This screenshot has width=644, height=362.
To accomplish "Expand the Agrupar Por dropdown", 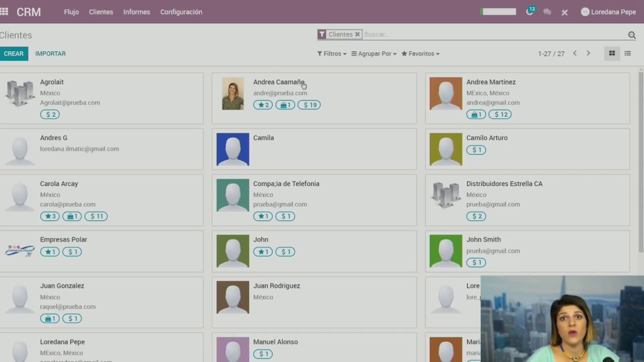I will click(x=374, y=54).
